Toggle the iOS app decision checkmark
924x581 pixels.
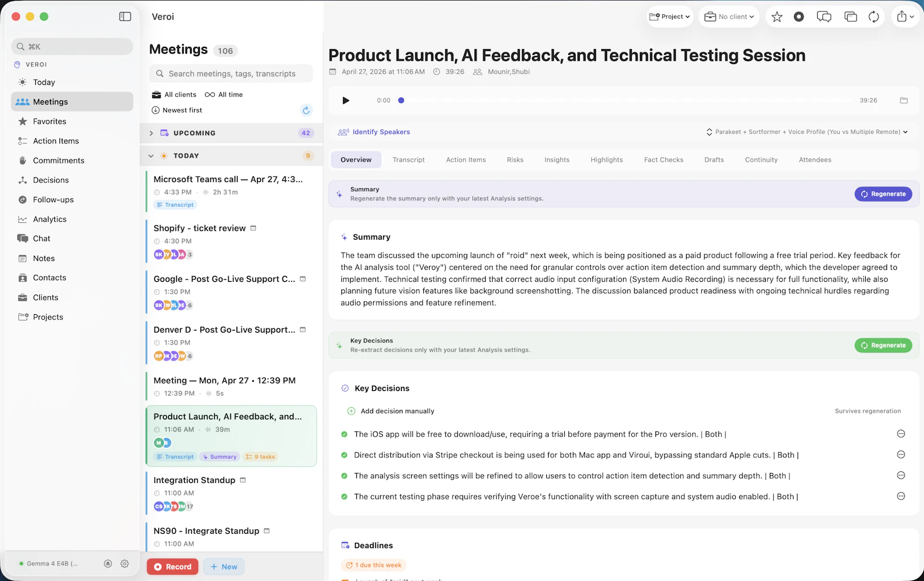tap(344, 434)
